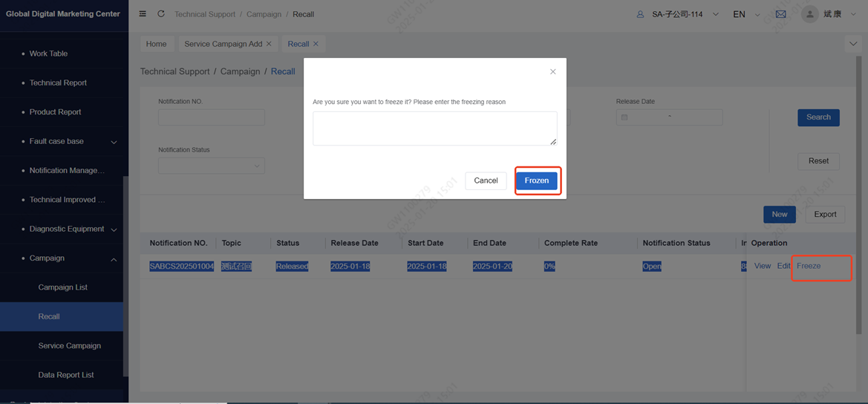Switch to the Home tab
Image resolution: width=868 pixels, height=404 pixels.
pyautogui.click(x=156, y=44)
